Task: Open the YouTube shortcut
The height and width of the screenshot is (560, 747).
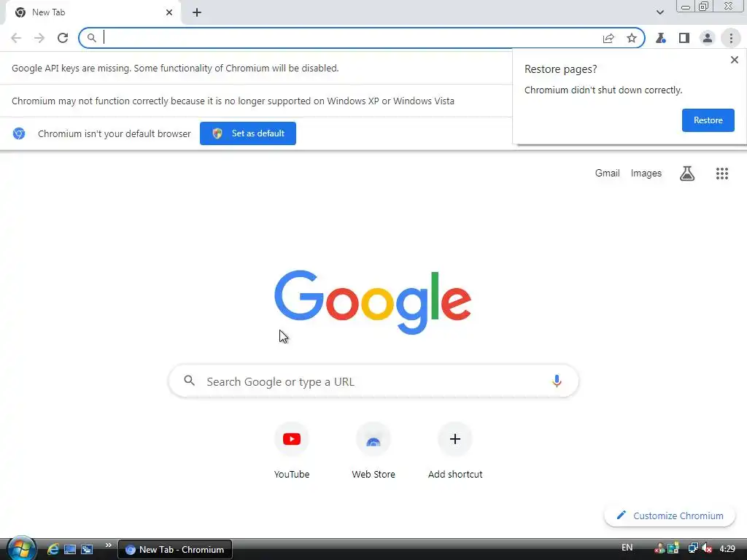Action: pyautogui.click(x=292, y=451)
